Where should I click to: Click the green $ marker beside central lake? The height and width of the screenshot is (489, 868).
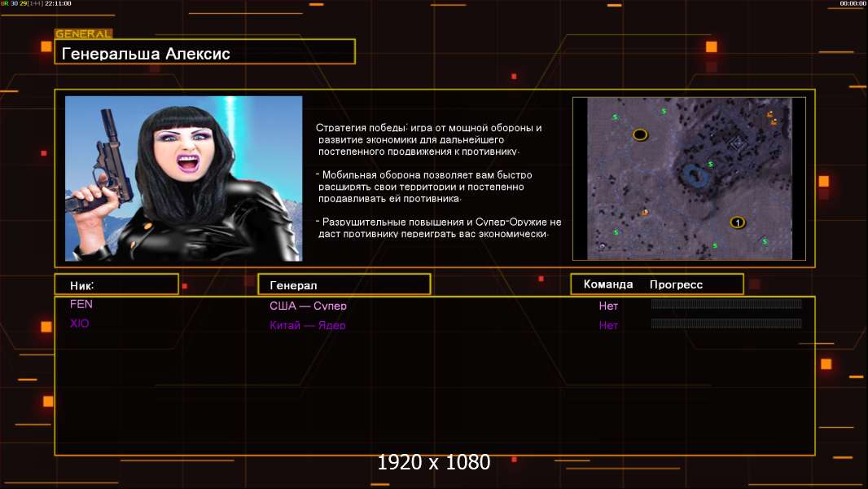coord(710,164)
